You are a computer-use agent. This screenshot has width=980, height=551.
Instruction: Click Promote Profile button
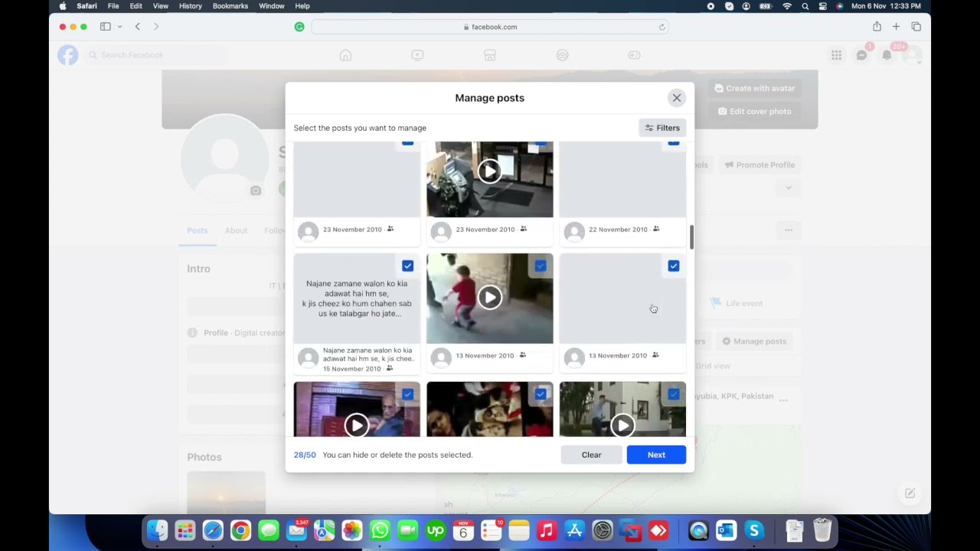tap(759, 165)
